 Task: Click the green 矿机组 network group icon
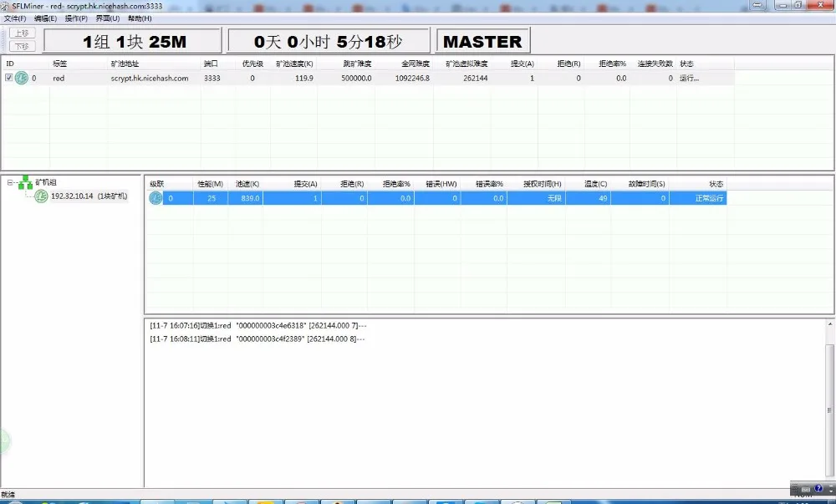point(25,183)
